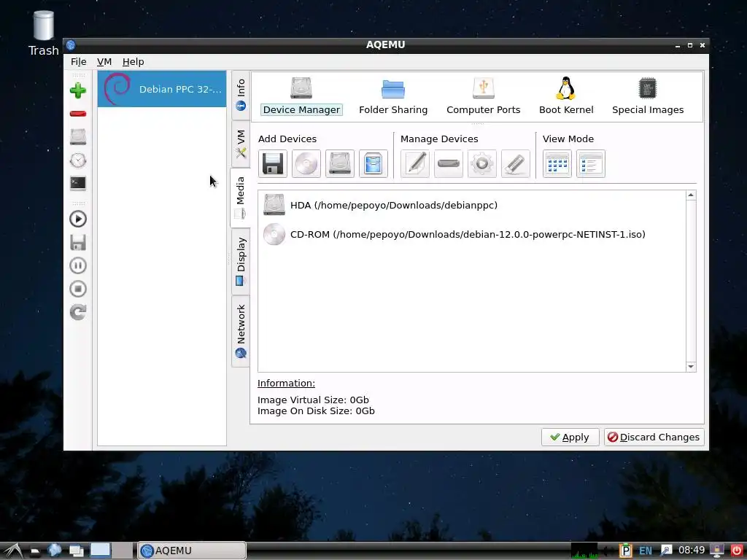Add a floppy device under Add Devices

(273, 164)
